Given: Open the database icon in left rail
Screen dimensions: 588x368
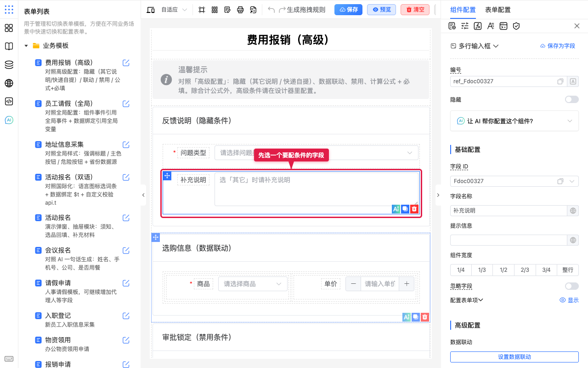Looking at the screenshot, I should [x=9, y=65].
